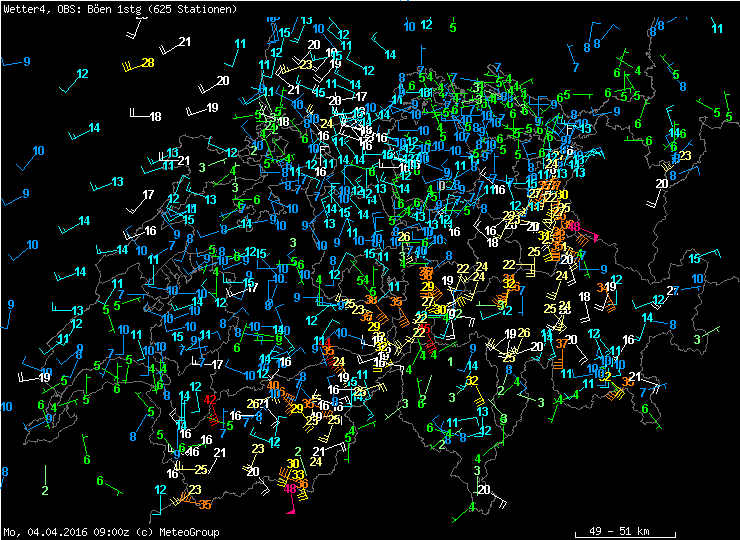740x540 pixels.
Task: Click the cyan 11 station, top-right corner
Action: coord(716,29)
